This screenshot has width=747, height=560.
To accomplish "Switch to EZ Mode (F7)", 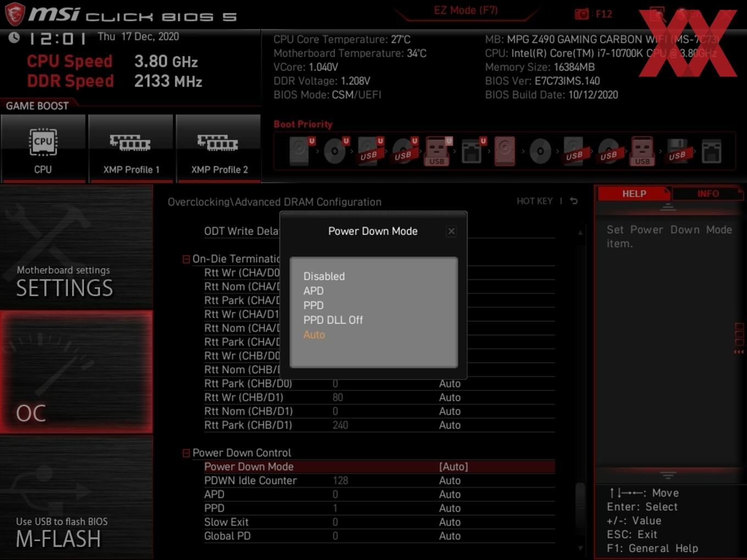I will tap(466, 10).
